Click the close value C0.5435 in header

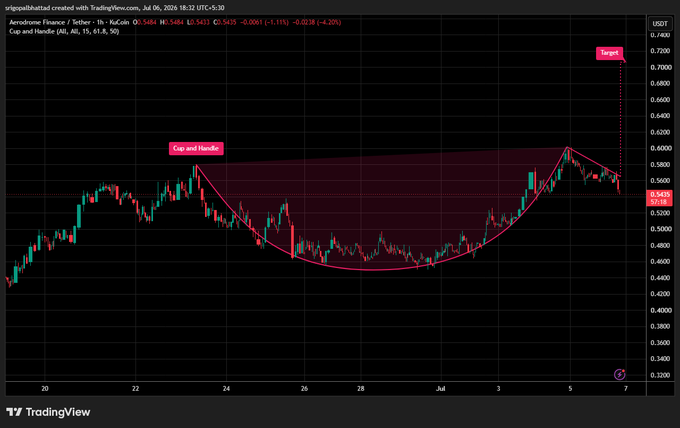click(x=225, y=22)
